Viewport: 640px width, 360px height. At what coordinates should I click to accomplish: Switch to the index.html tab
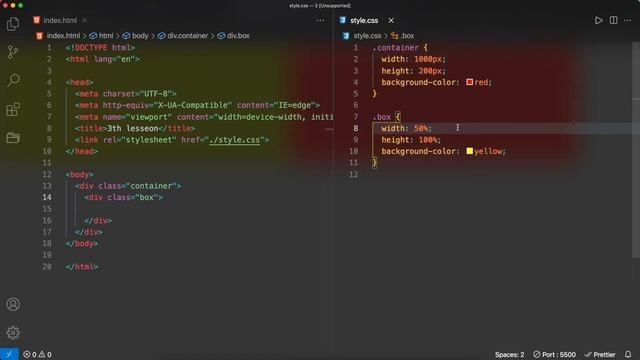[x=60, y=20]
